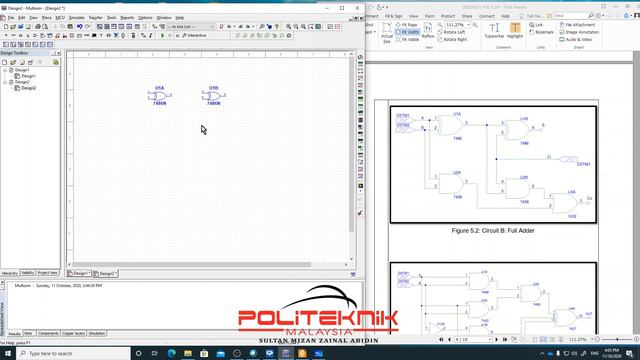Click the Windows Start button
The image size is (640, 360).
7,353
